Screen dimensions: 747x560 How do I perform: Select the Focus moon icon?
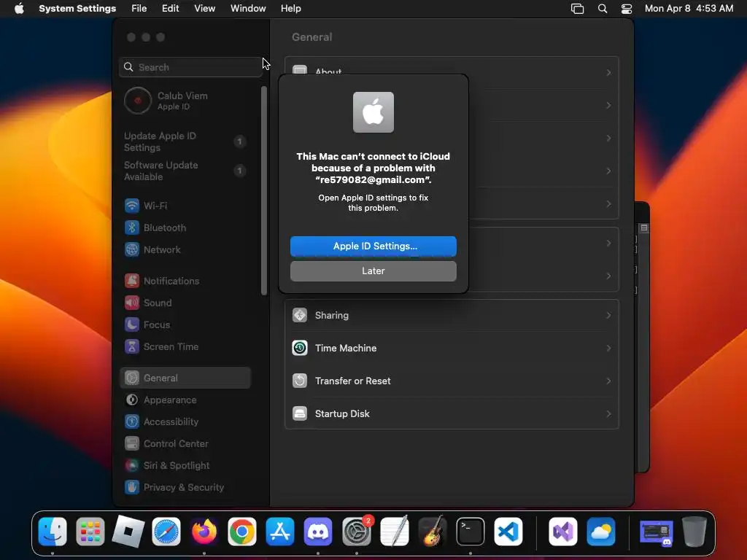(x=132, y=324)
